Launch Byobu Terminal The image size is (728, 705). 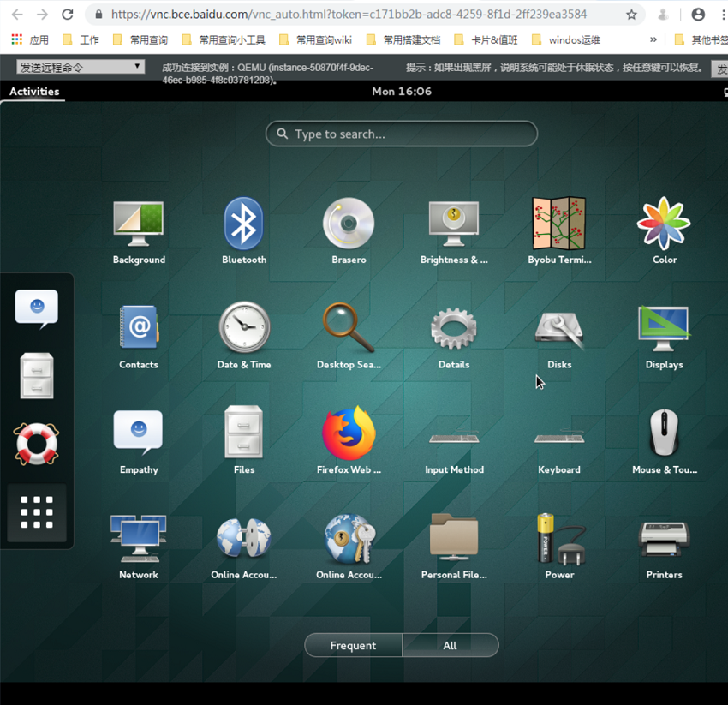559,230
